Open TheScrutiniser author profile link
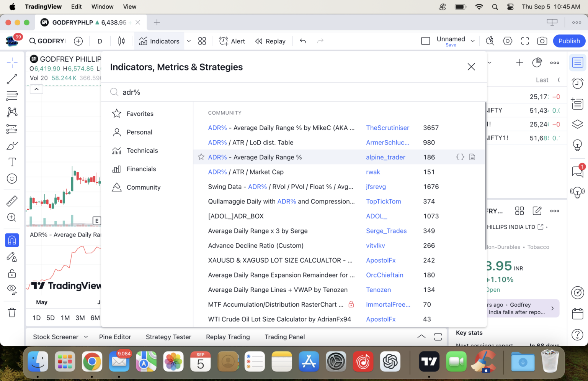 click(x=387, y=128)
